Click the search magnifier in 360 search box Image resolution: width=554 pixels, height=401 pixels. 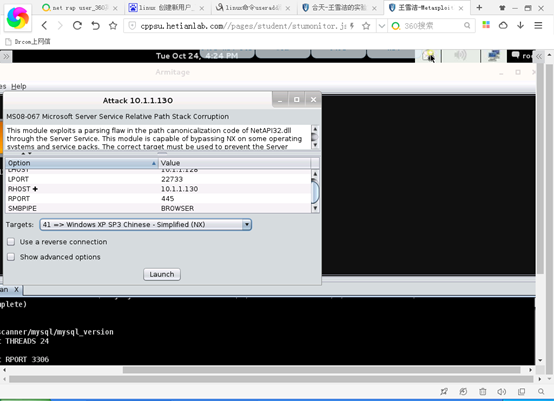pos(467,25)
